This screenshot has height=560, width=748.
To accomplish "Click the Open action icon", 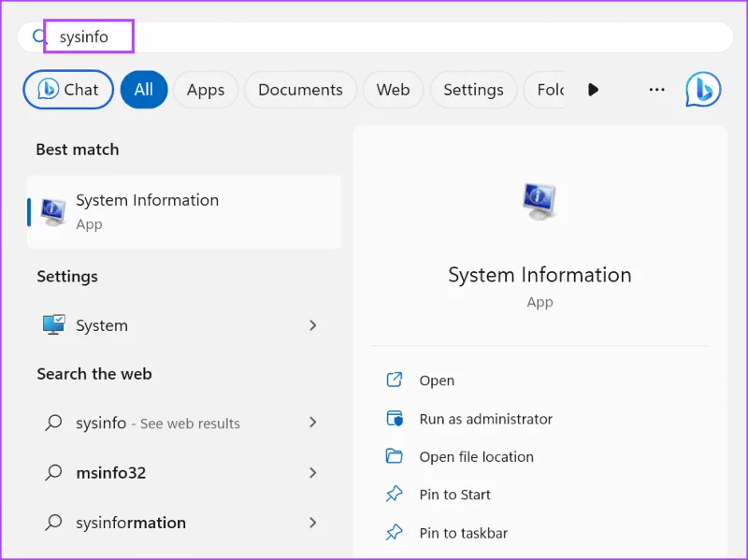I will coord(394,380).
